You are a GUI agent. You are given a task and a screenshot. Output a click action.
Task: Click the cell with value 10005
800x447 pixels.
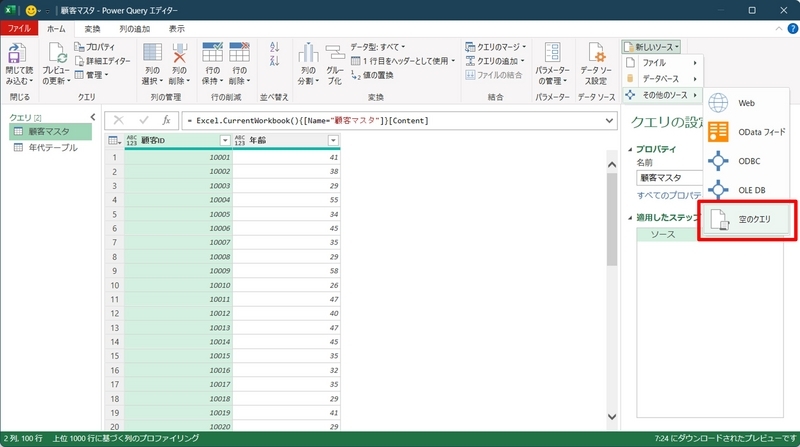[179, 214]
